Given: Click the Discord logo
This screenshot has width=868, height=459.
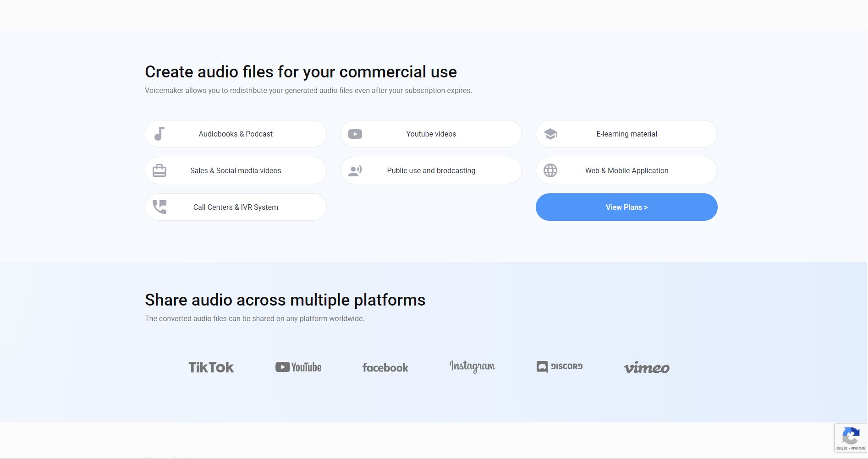Looking at the screenshot, I should click(559, 366).
